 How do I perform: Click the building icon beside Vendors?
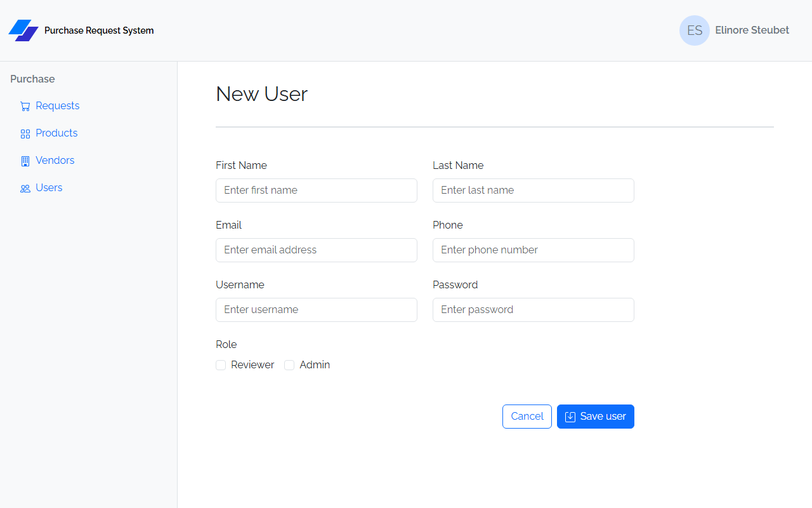point(25,161)
